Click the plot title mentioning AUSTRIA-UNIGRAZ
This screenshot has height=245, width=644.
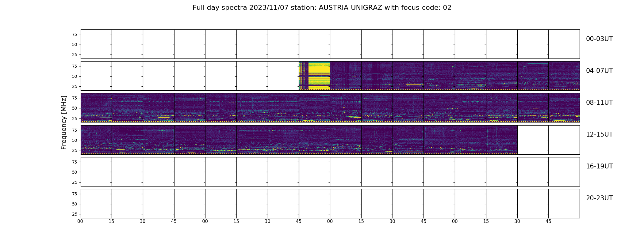coord(322,8)
